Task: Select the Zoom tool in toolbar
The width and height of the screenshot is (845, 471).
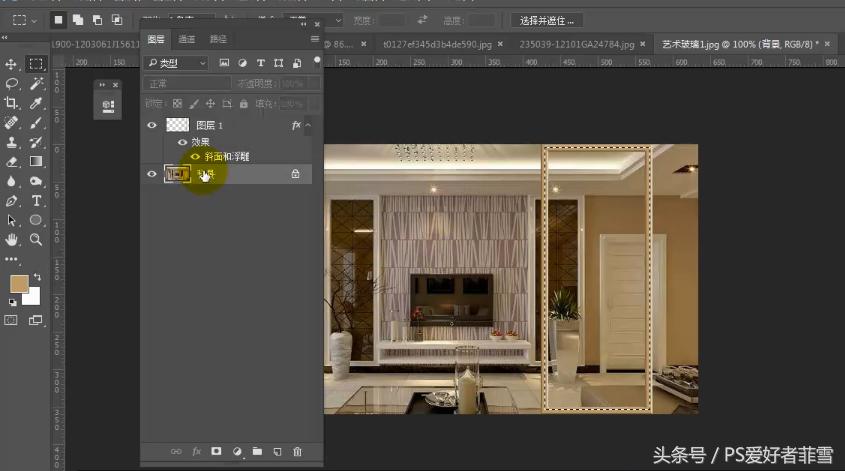Action: [x=36, y=240]
